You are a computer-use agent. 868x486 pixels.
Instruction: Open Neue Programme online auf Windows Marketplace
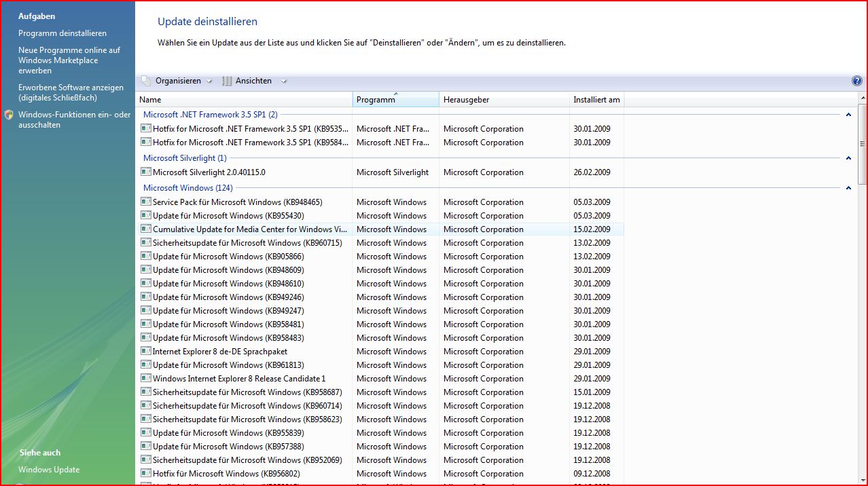[69, 60]
